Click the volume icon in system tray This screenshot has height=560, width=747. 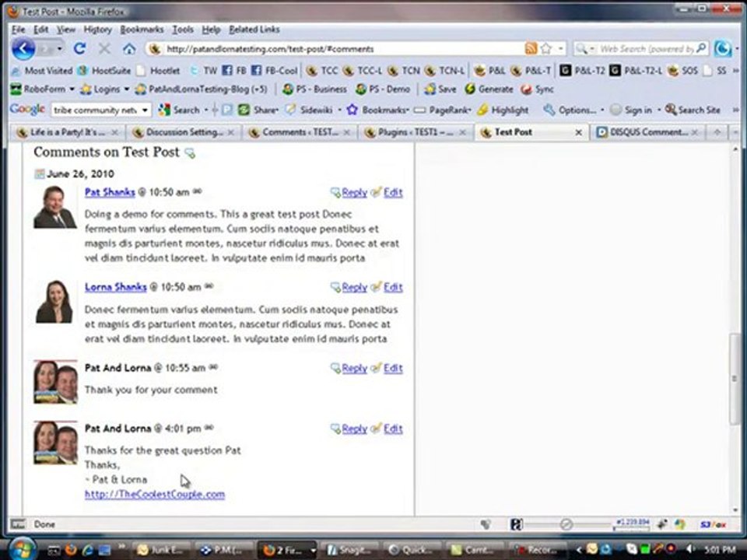click(691, 550)
